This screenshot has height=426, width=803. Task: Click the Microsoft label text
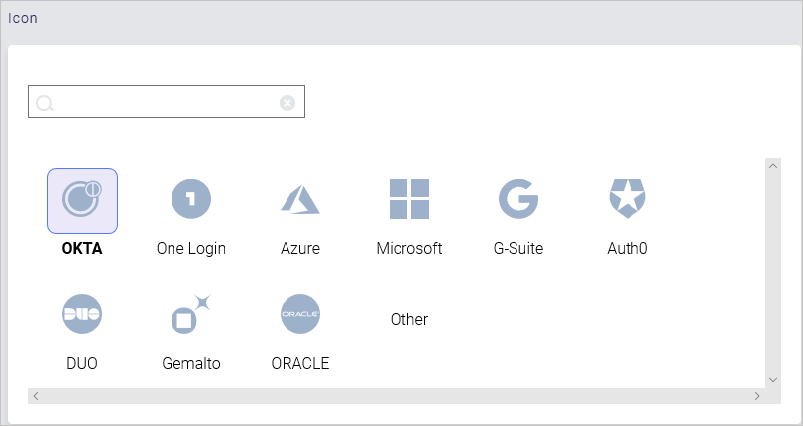409,248
